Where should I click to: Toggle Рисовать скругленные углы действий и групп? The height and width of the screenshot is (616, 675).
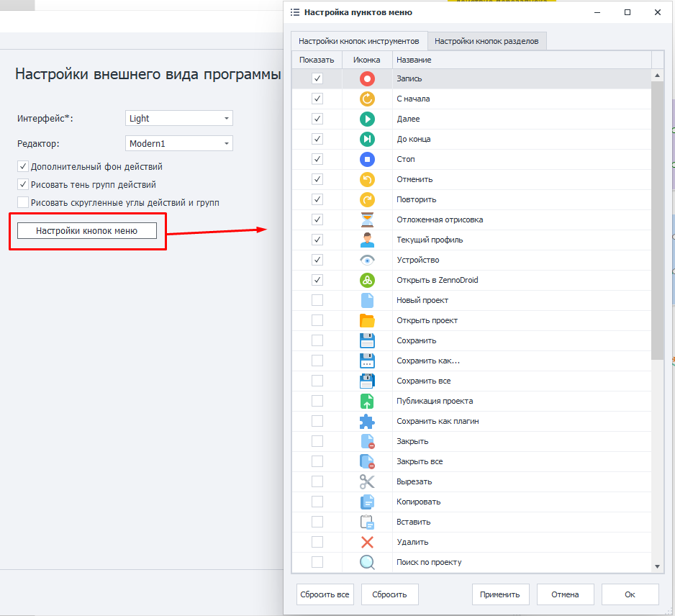(x=23, y=202)
